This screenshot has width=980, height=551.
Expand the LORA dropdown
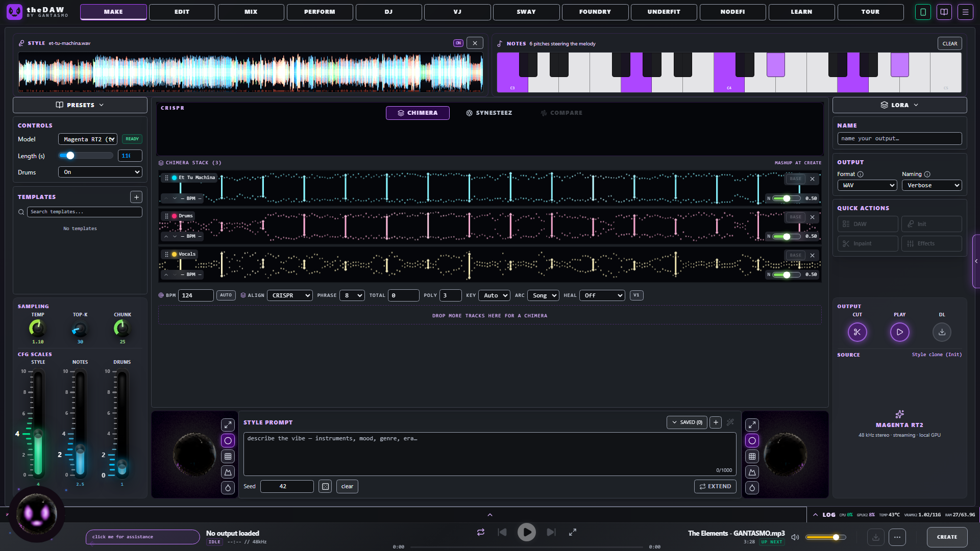tap(899, 105)
